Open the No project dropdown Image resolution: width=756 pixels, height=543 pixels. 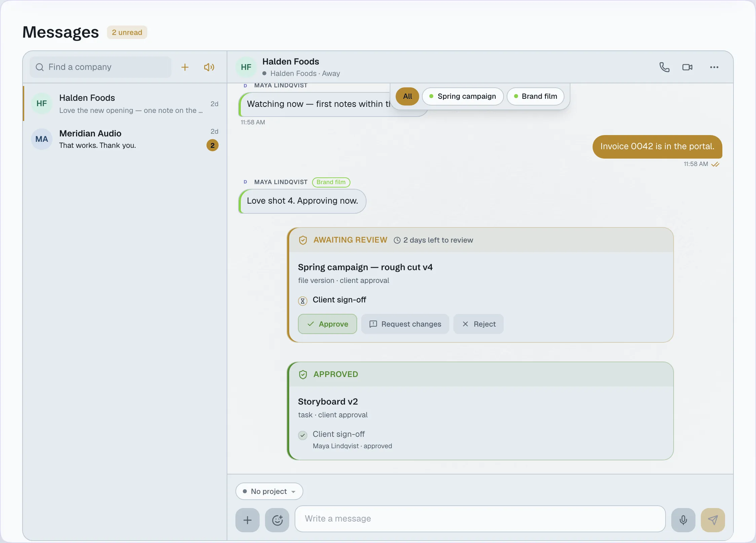point(269,491)
